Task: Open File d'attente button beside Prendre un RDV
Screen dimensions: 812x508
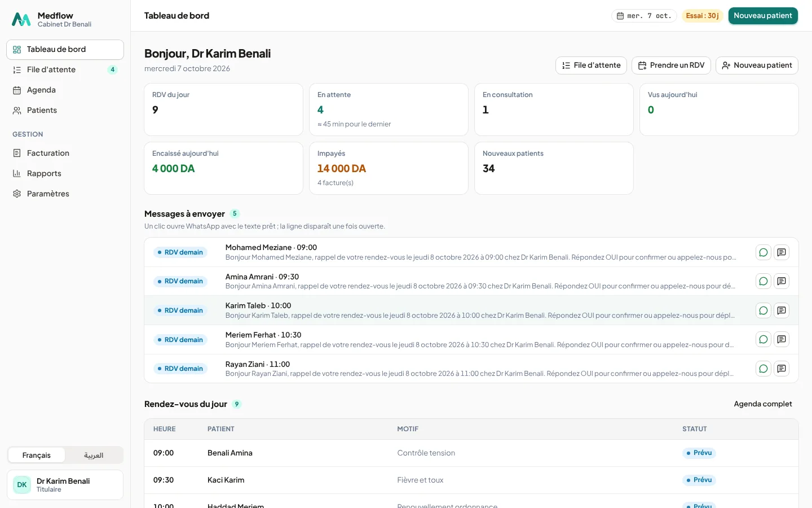Action: [591, 65]
